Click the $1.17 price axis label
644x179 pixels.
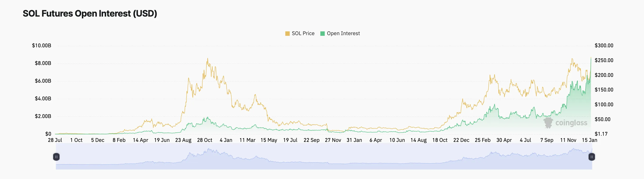click(x=601, y=134)
